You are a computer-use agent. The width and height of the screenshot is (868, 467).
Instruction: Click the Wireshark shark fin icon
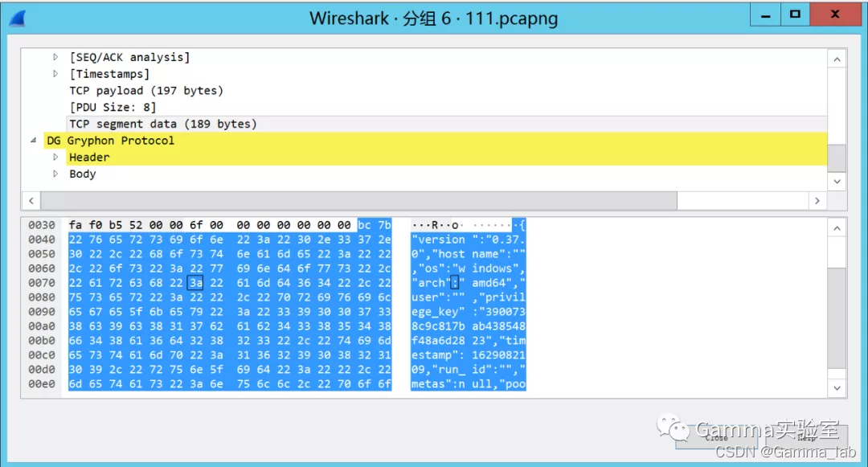pos(18,18)
